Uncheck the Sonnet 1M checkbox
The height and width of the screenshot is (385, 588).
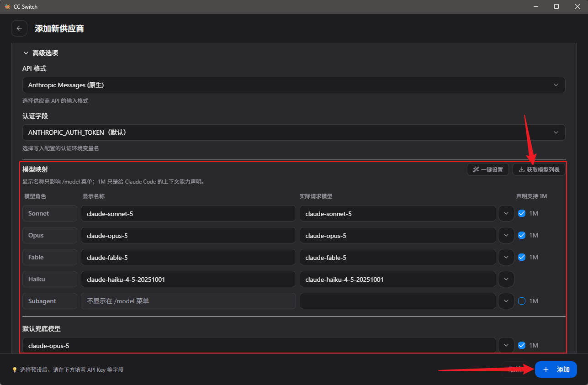click(x=522, y=213)
